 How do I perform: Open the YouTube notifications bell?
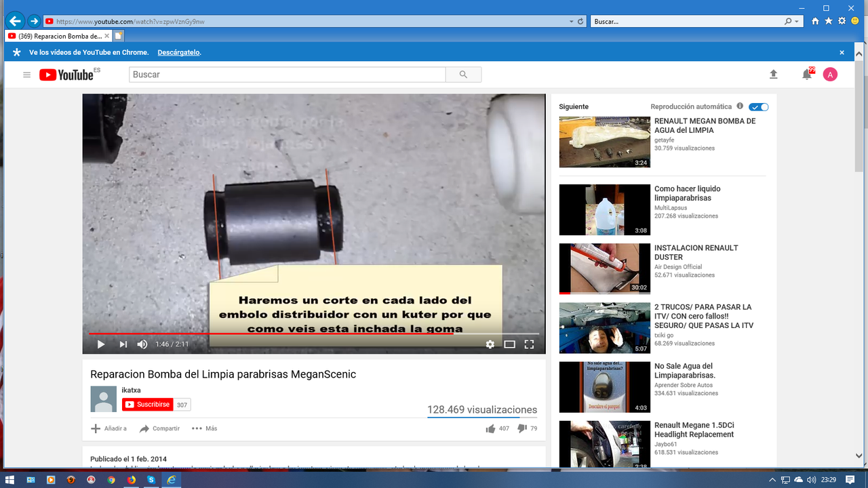point(807,75)
